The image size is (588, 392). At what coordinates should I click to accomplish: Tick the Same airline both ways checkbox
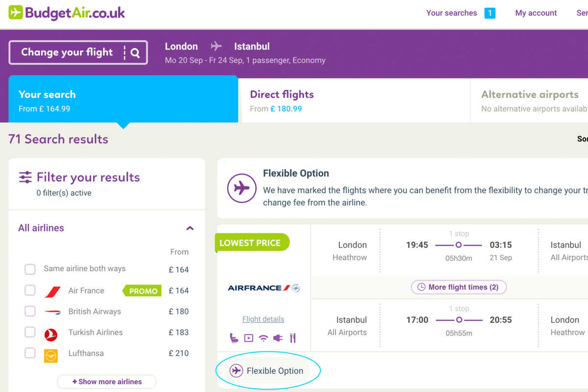[30, 269]
